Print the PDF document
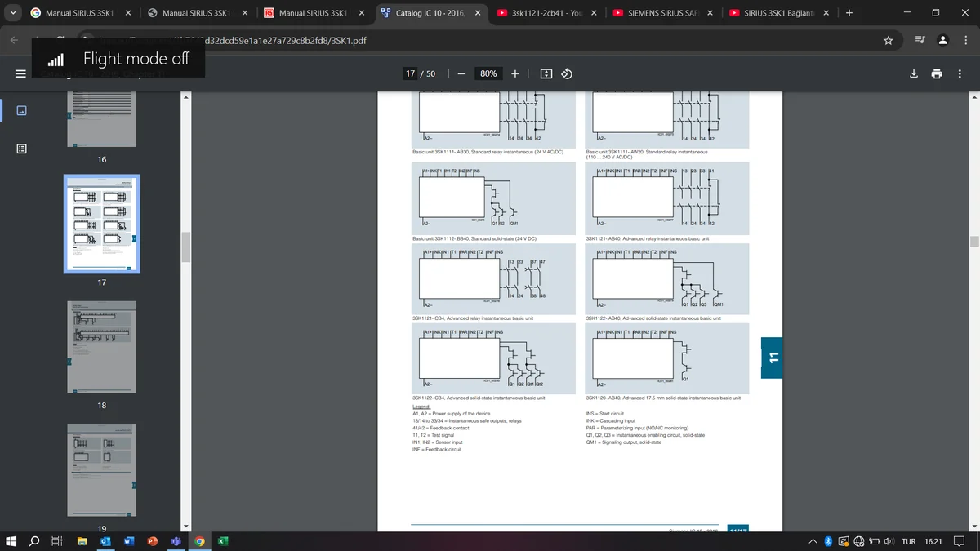Screen dimensions: 980x551 tap(937, 73)
